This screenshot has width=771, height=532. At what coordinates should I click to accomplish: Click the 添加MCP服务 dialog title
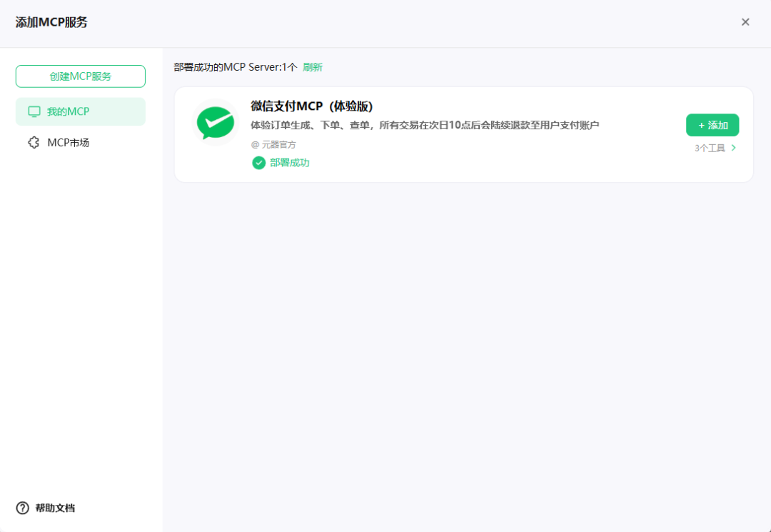[51, 23]
